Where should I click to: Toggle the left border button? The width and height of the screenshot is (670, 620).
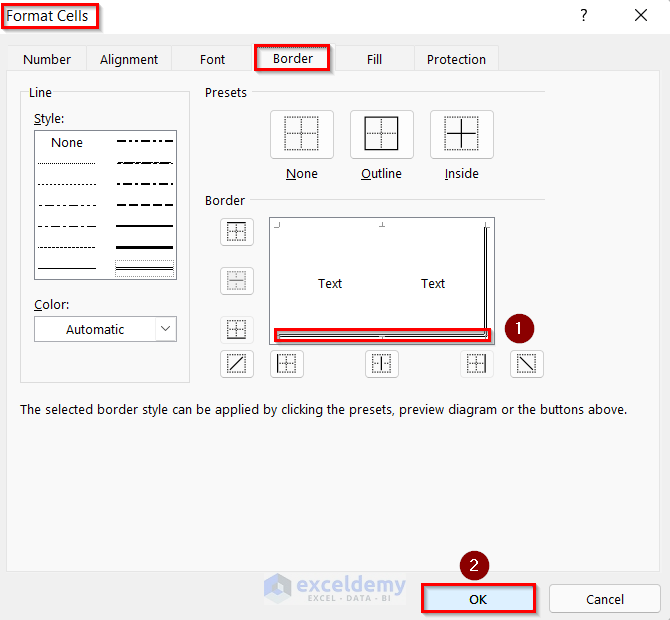coord(287,364)
